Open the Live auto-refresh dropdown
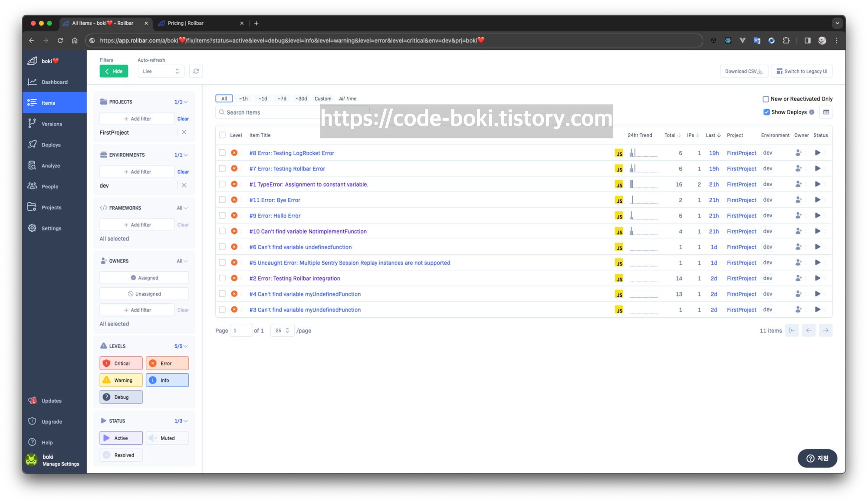This screenshot has width=868, height=503. [161, 71]
